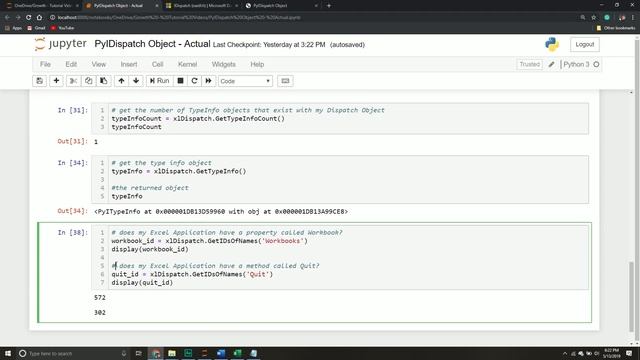Switch to the IDispatch Microsoft Docs tab
The width and height of the screenshot is (640, 360).
click(x=202, y=6)
